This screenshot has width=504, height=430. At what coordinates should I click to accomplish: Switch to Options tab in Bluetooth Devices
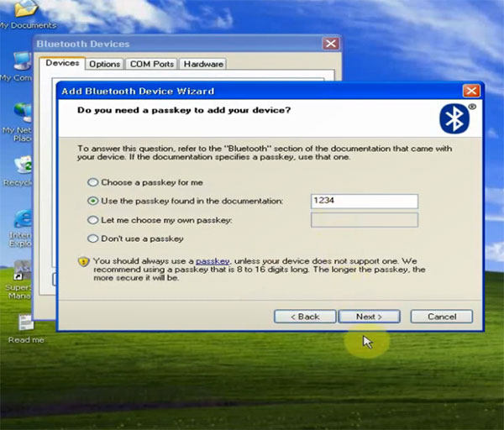104,64
